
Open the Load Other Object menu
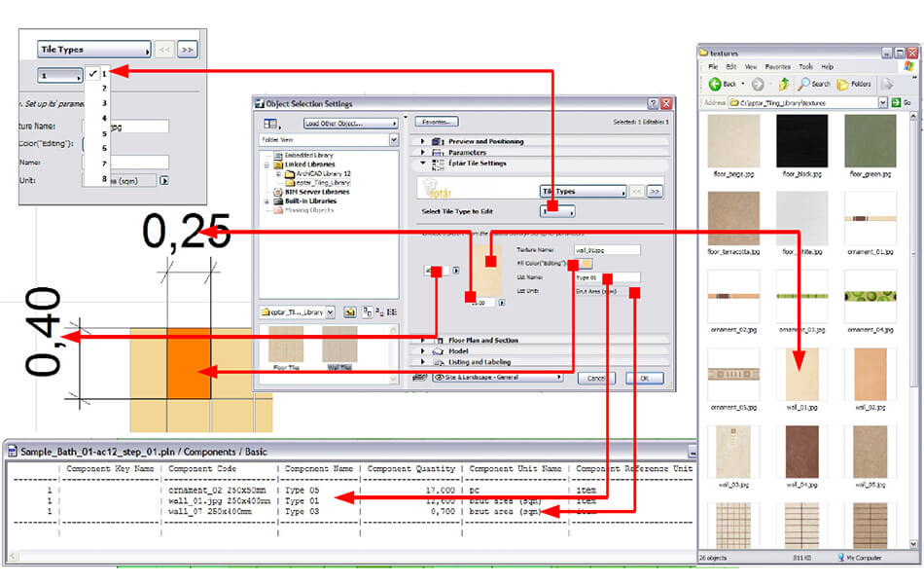tap(350, 124)
